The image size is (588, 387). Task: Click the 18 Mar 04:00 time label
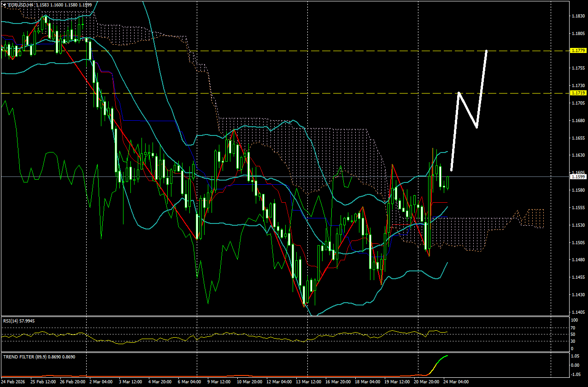[367, 382]
